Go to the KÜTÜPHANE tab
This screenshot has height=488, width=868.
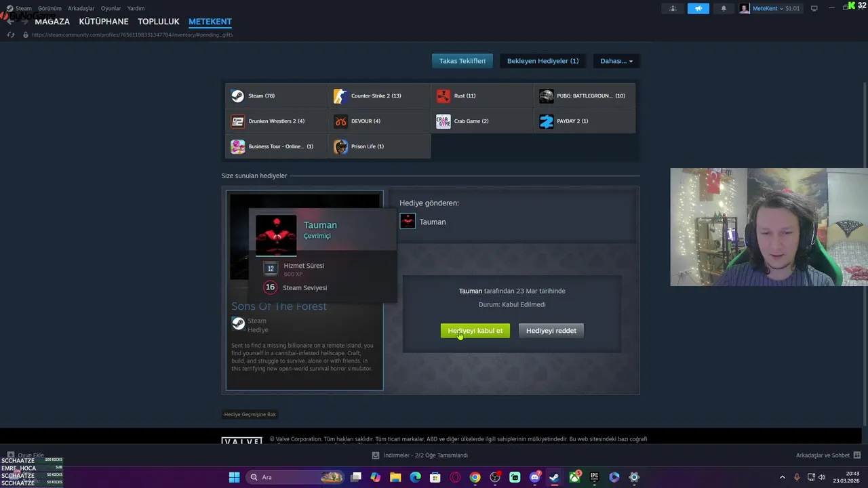[x=104, y=22]
